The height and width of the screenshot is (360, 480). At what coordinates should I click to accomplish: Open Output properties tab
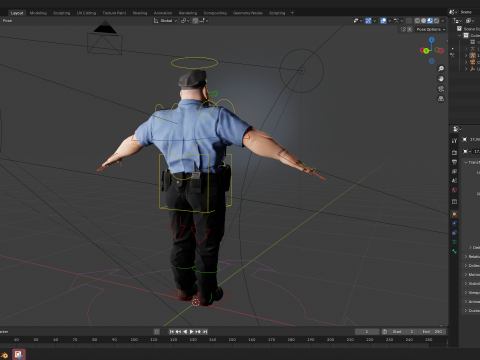pos(454,162)
